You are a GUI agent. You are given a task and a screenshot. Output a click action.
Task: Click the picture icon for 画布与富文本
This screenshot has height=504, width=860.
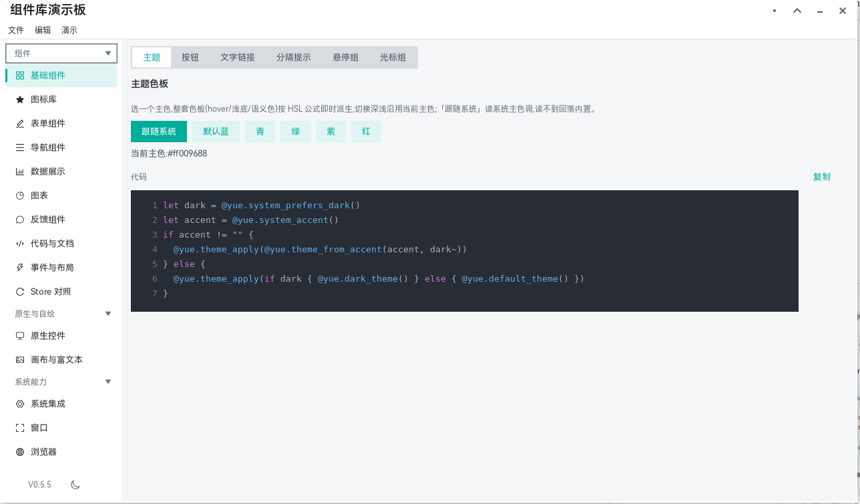[20, 360]
